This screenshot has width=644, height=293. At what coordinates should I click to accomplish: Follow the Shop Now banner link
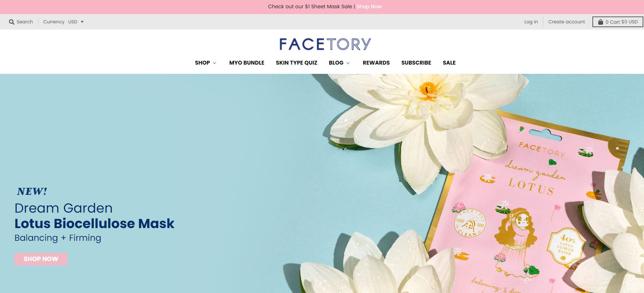[x=369, y=7]
